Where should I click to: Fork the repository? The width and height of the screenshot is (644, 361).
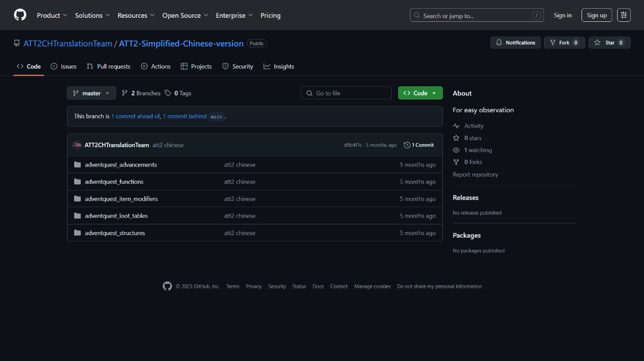point(564,43)
